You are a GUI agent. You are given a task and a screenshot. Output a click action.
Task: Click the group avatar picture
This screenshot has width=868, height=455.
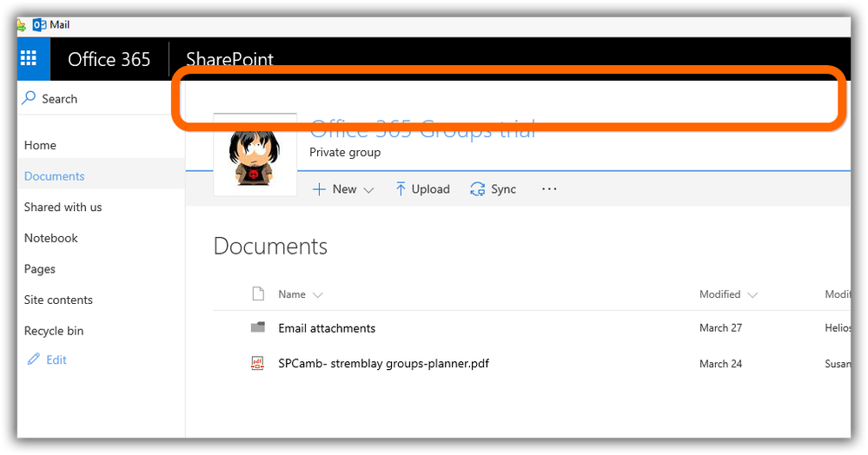pyautogui.click(x=255, y=155)
